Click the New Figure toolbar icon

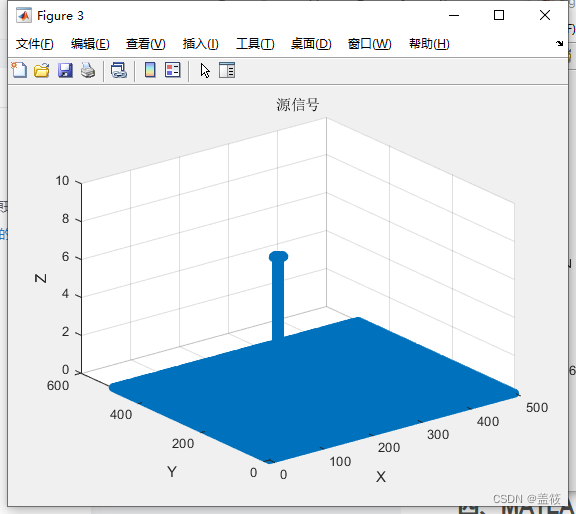(x=19, y=70)
